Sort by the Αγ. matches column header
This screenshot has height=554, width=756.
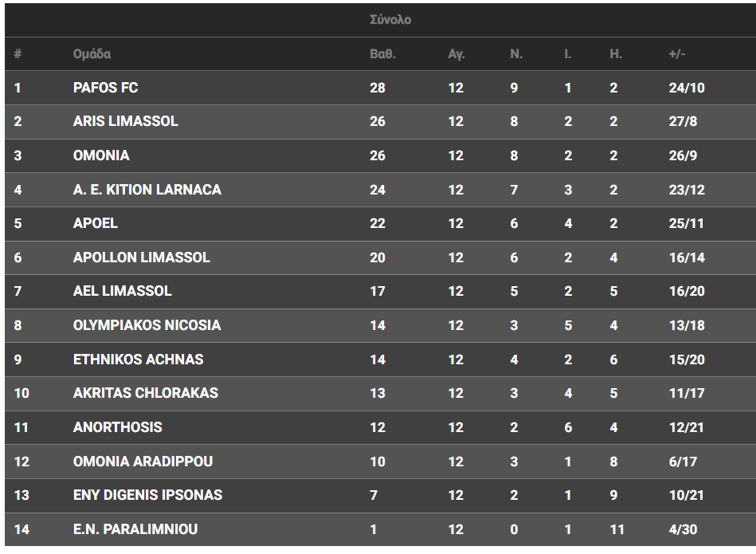pyautogui.click(x=456, y=54)
